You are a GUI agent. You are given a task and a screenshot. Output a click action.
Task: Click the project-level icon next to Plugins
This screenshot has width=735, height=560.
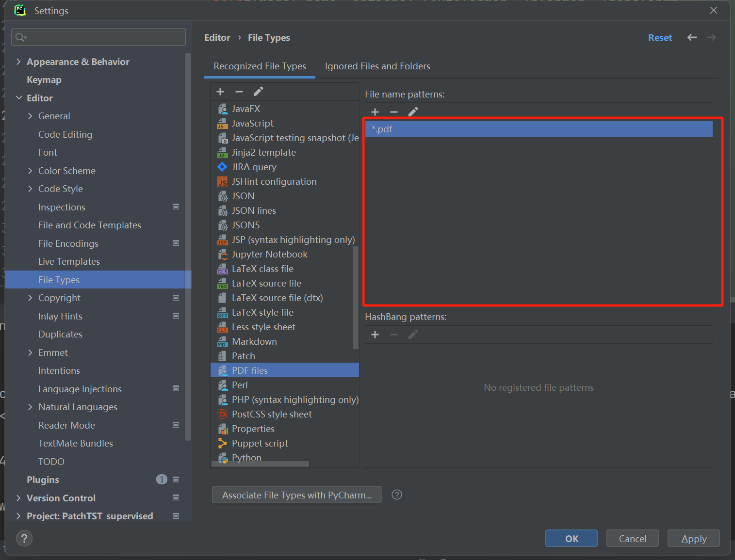coord(176,480)
